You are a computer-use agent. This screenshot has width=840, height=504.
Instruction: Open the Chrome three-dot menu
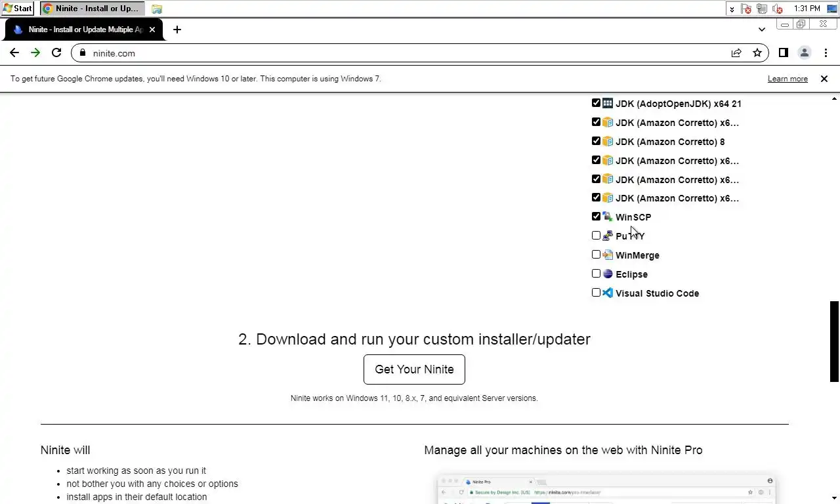826,52
